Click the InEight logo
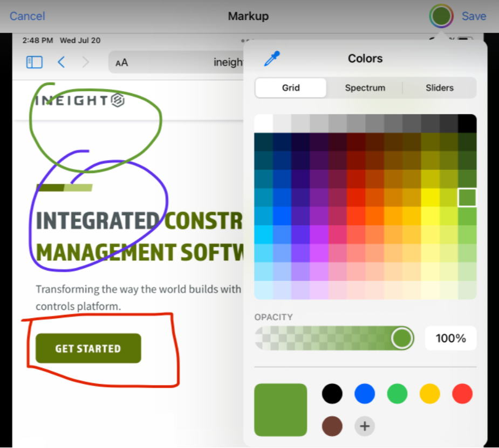 click(80, 100)
